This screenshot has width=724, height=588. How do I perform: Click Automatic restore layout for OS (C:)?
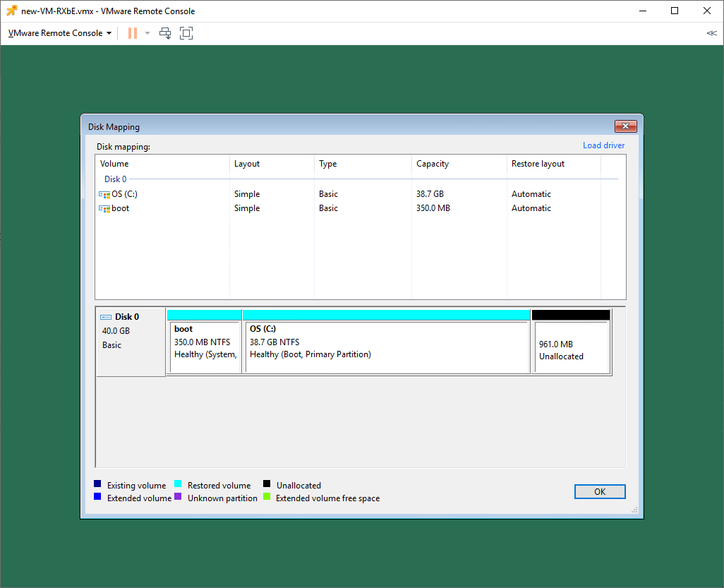coord(531,194)
